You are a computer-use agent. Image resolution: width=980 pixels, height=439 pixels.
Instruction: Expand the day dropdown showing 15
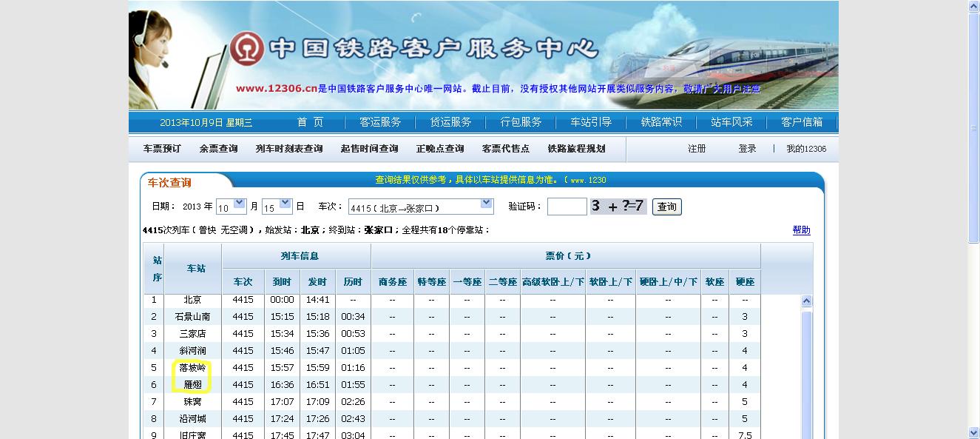click(x=285, y=203)
